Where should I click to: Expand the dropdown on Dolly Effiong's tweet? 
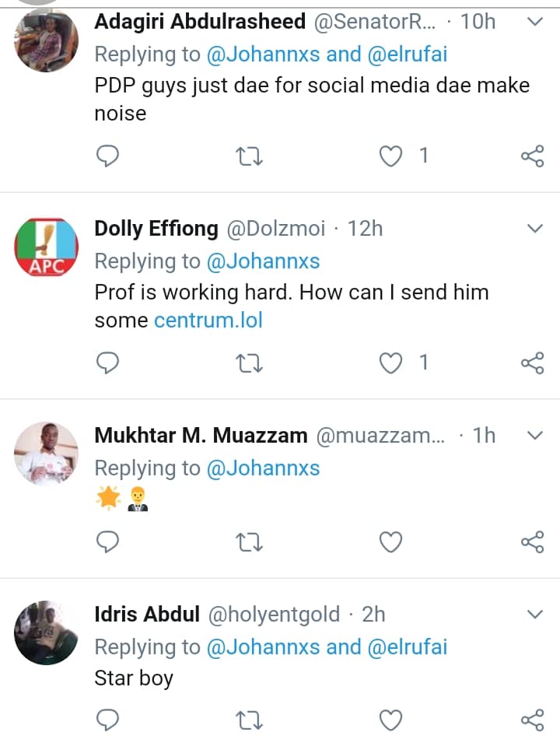[534, 229]
